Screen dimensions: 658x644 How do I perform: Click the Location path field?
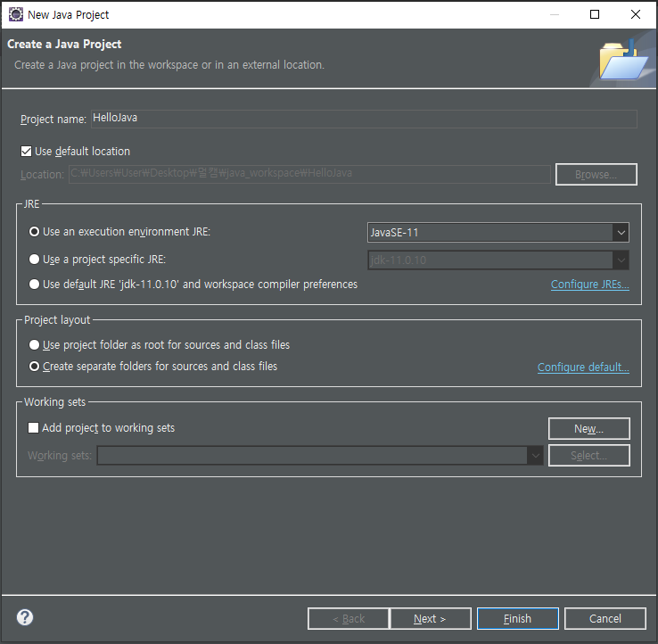pyautogui.click(x=309, y=174)
